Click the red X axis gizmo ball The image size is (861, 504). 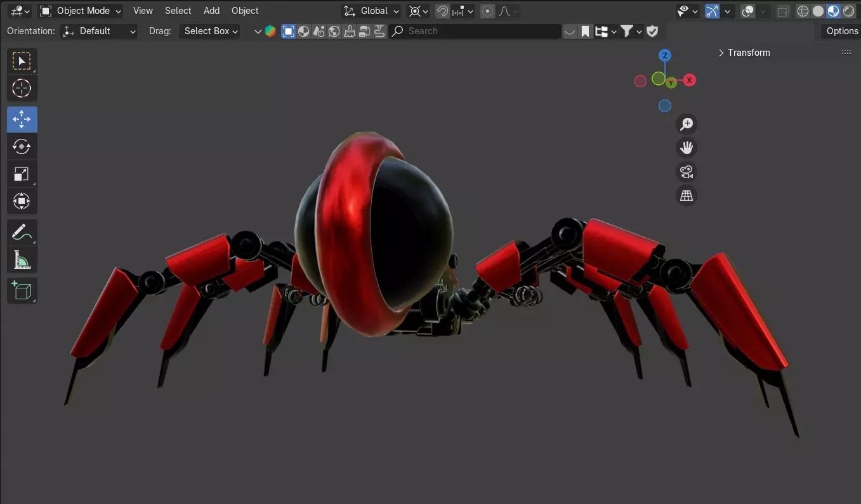pos(690,80)
